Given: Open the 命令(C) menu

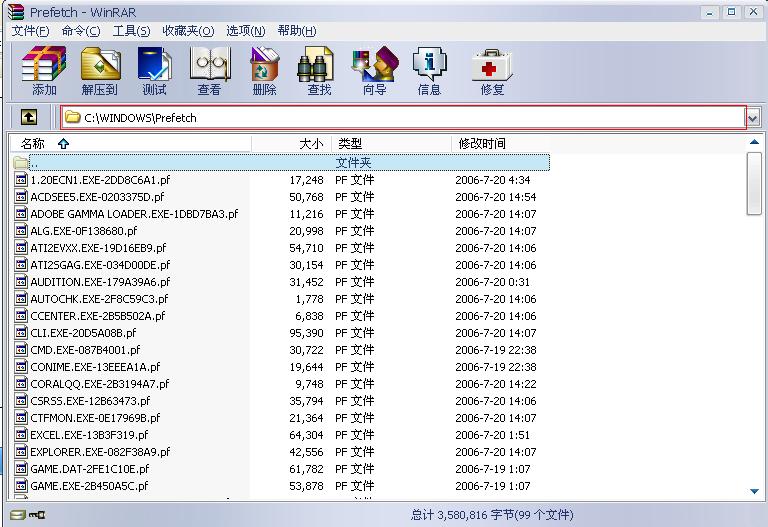Looking at the screenshot, I should pyautogui.click(x=81, y=31).
